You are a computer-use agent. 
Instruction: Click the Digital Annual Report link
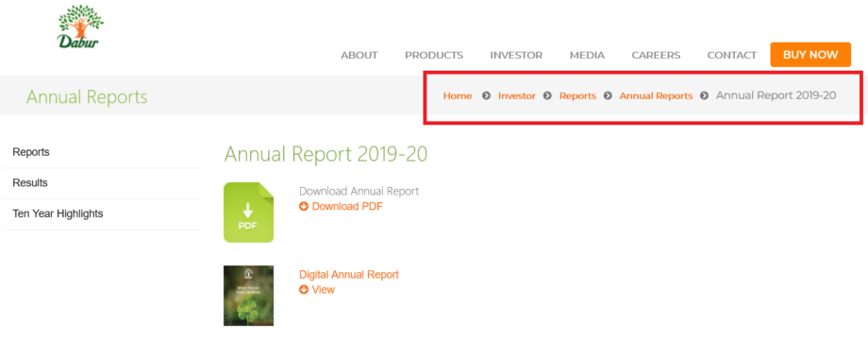[x=349, y=275]
